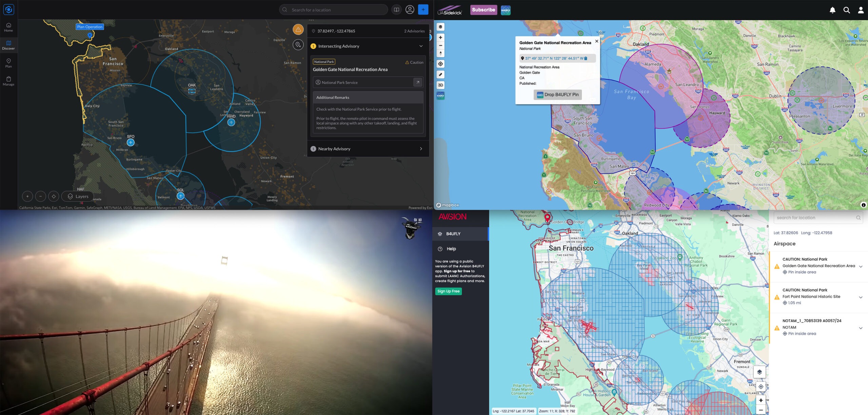Toggle the 3D map view

pyautogui.click(x=440, y=85)
